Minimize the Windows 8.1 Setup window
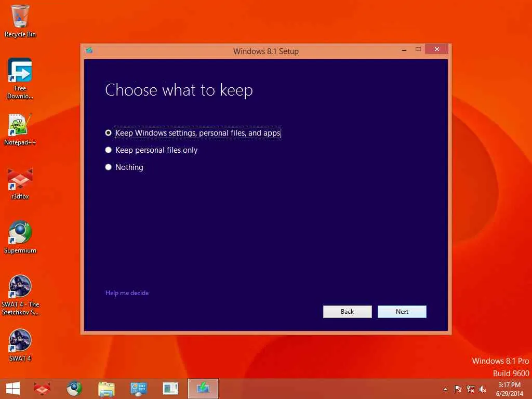 (404, 49)
